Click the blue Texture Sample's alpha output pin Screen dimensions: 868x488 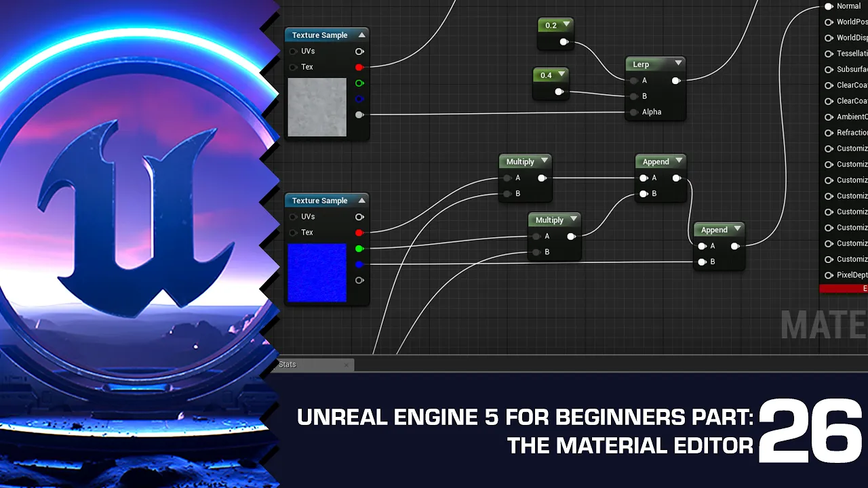point(359,280)
